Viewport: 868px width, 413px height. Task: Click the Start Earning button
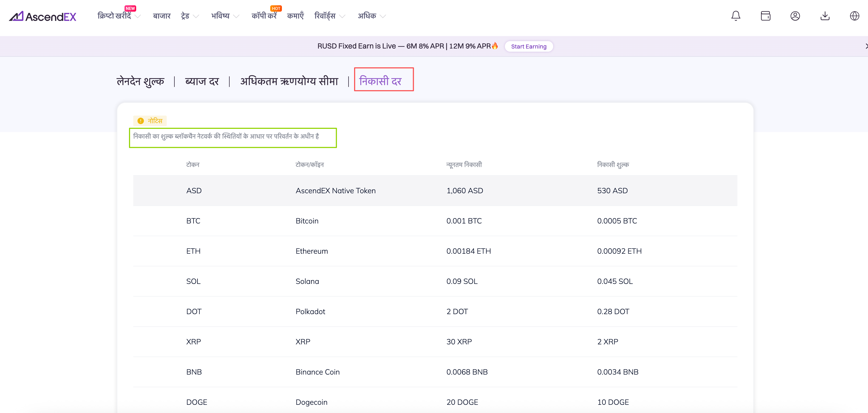[528, 46]
